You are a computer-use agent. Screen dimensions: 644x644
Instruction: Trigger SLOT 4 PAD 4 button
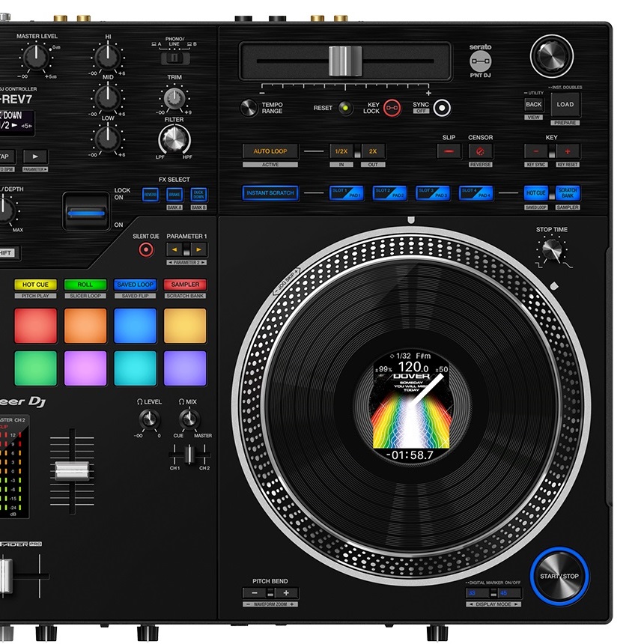tap(476, 193)
